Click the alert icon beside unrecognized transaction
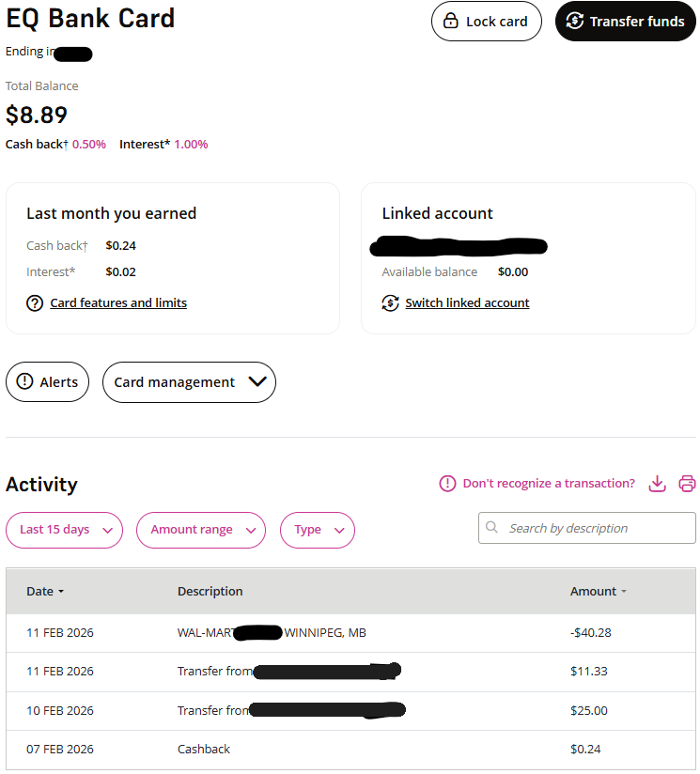This screenshot has height=774, width=700. pyautogui.click(x=447, y=484)
